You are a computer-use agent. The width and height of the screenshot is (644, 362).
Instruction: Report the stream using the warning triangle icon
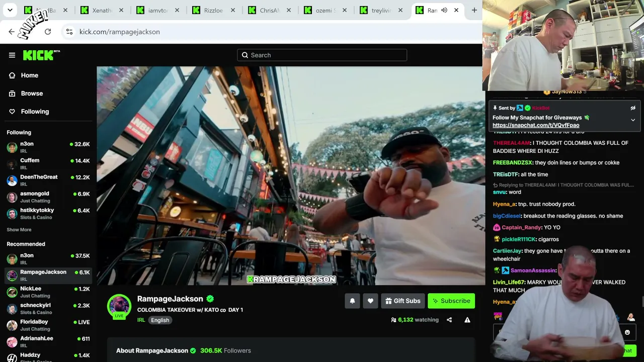pos(467,320)
